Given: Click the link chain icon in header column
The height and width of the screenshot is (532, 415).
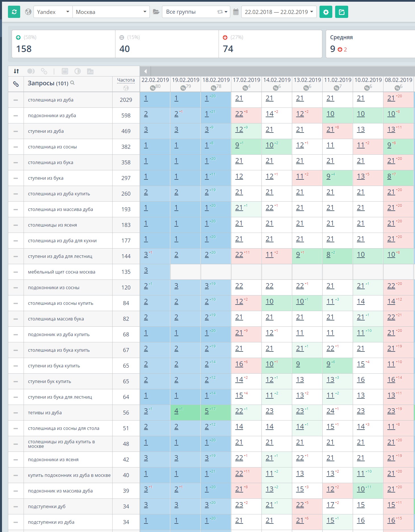Looking at the screenshot, I should coord(16,84).
